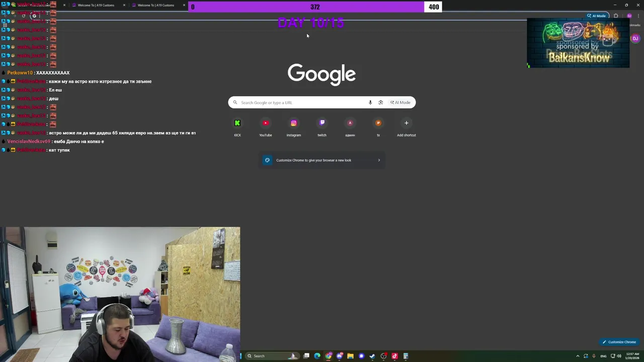Show hidden system tray icons
The width and height of the screenshot is (644, 362).
[x=578, y=356]
